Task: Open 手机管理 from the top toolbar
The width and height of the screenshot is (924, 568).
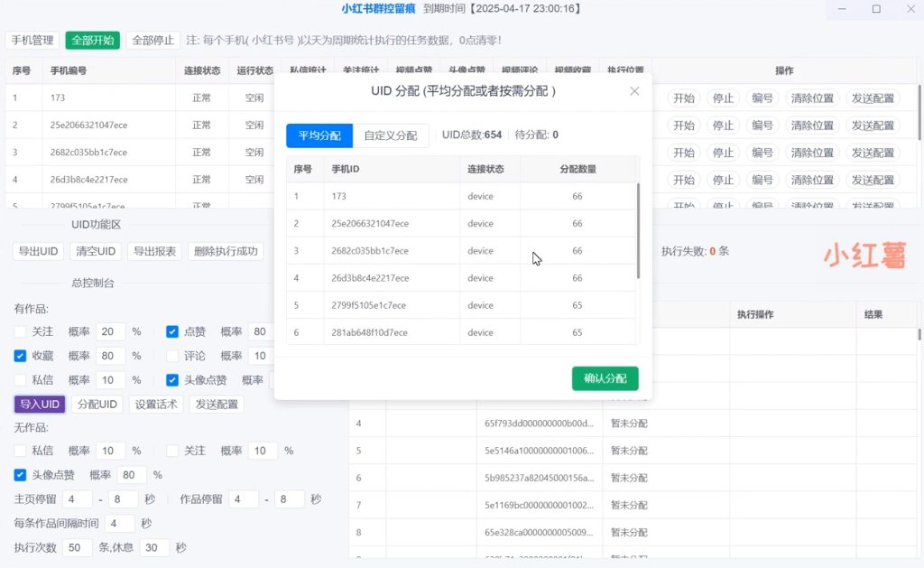Action: (32, 40)
